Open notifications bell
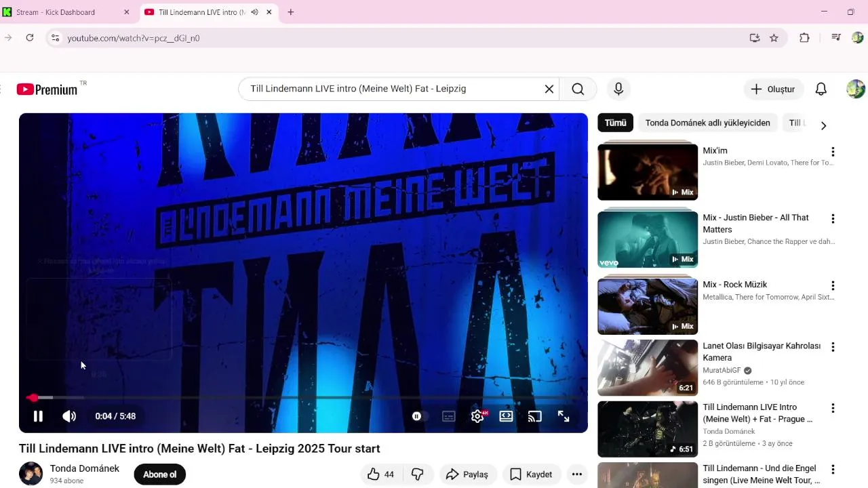Viewport: 868px width, 488px height. [821, 89]
